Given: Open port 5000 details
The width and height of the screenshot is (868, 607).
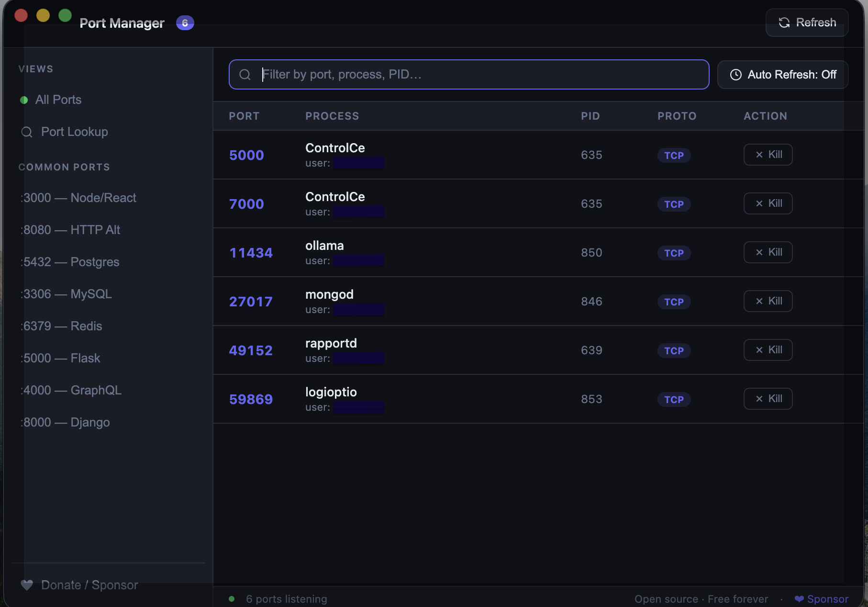Looking at the screenshot, I should [246, 155].
